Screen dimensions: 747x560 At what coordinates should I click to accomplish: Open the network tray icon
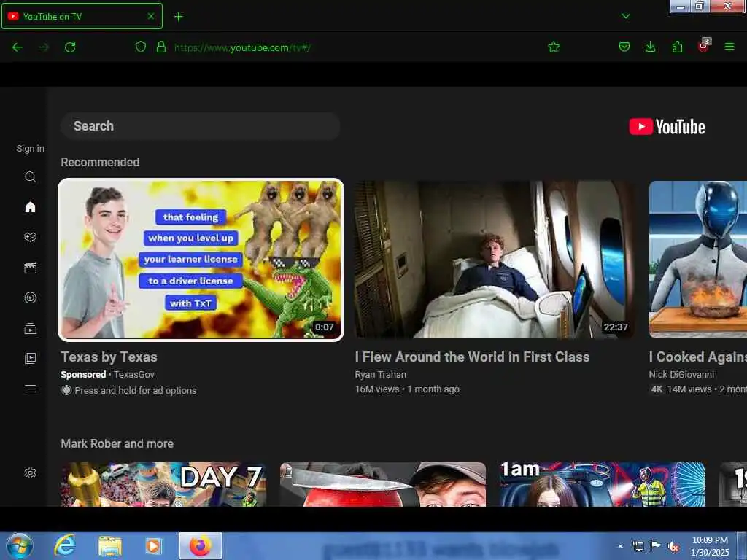[638, 546]
